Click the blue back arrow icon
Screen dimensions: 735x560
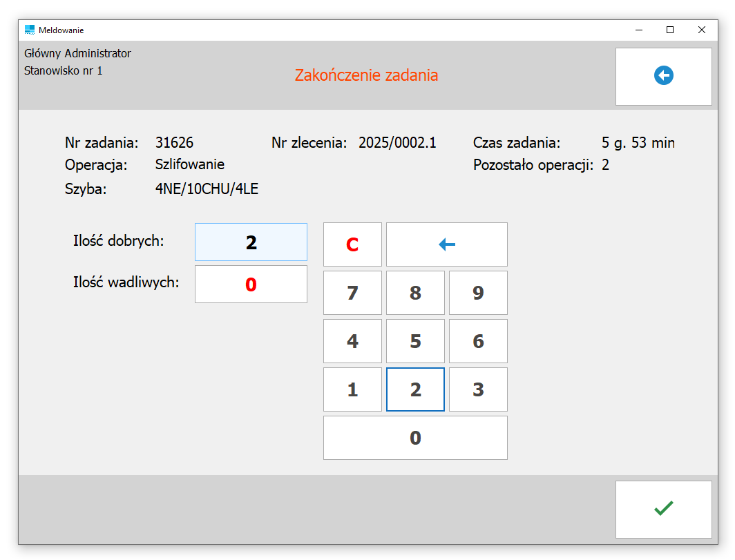click(663, 76)
